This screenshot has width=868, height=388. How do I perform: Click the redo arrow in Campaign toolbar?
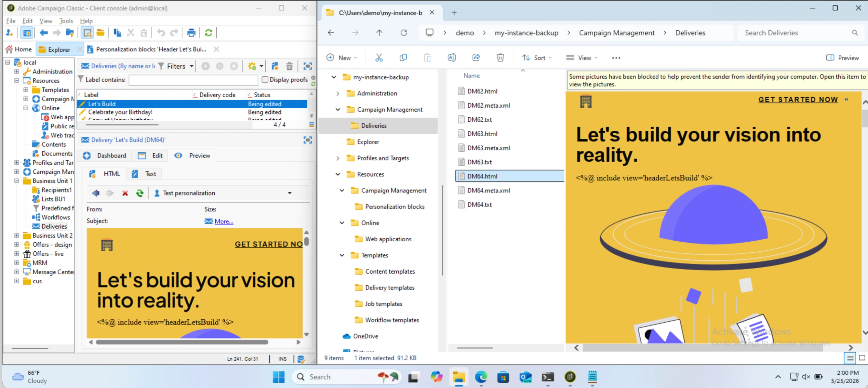click(x=174, y=33)
